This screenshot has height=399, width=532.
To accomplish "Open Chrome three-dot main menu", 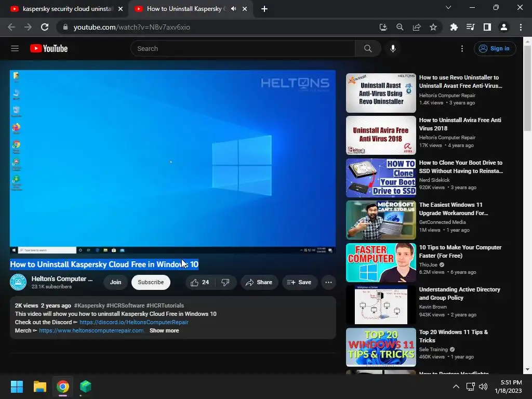I will (521, 27).
